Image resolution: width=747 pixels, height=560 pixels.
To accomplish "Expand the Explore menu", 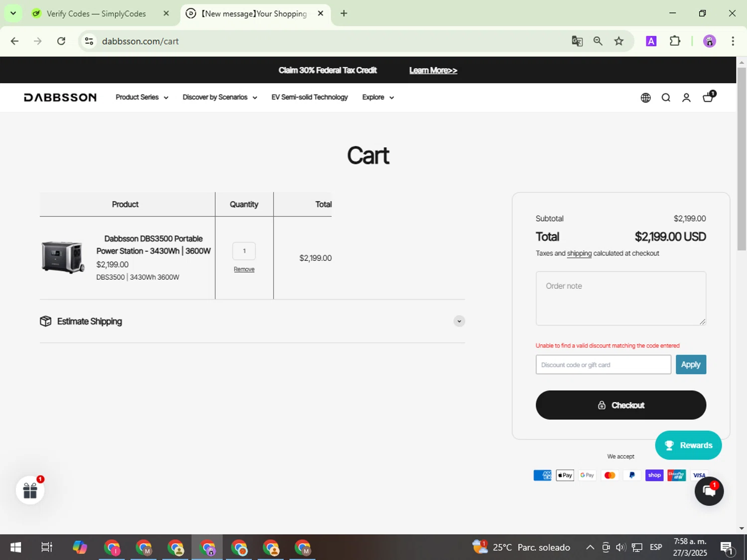I will (x=378, y=98).
